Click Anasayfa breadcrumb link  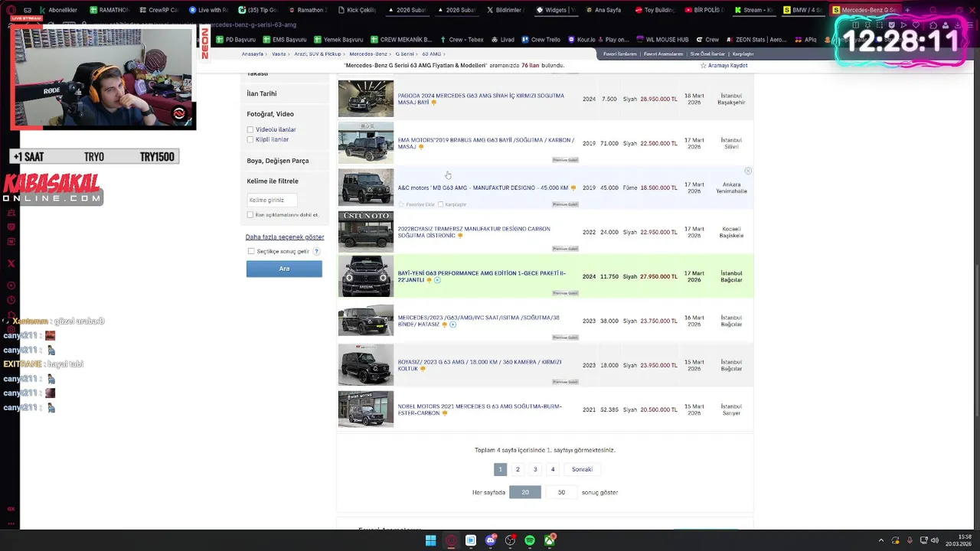click(x=253, y=54)
